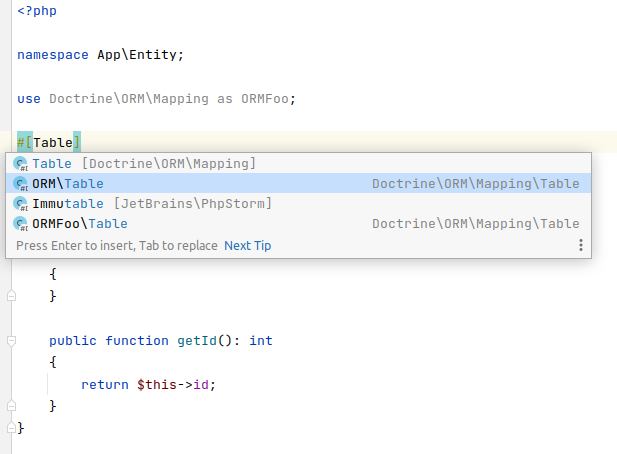
Task: Click fold end marker above getId function
Action: pos(11,296)
